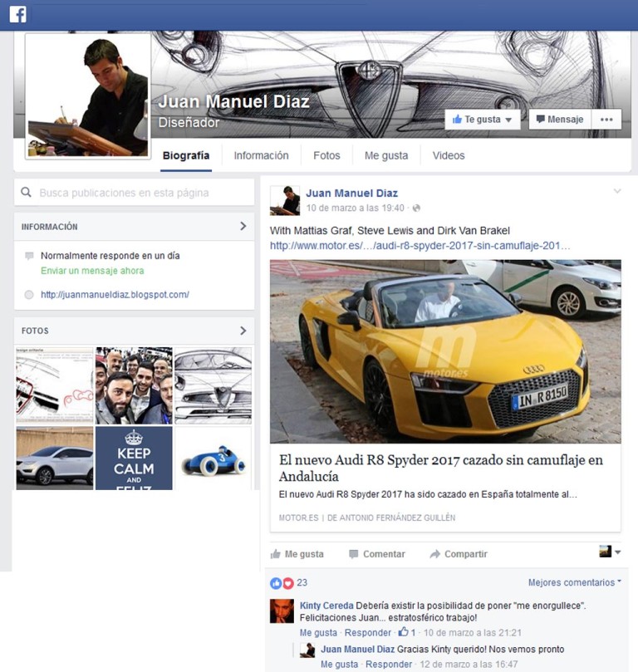Screen dimensions: 638x672
Task: Open the Keep Calm photo thumbnail
Action: [x=134, y=458]
